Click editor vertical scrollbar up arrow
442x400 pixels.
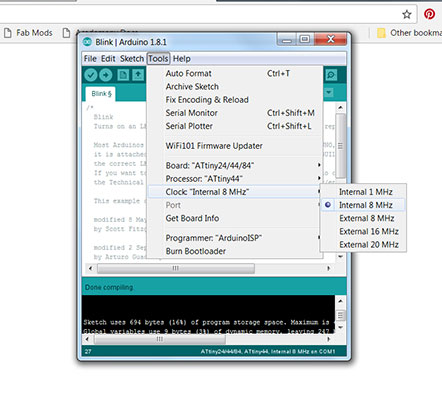(340, 107)
